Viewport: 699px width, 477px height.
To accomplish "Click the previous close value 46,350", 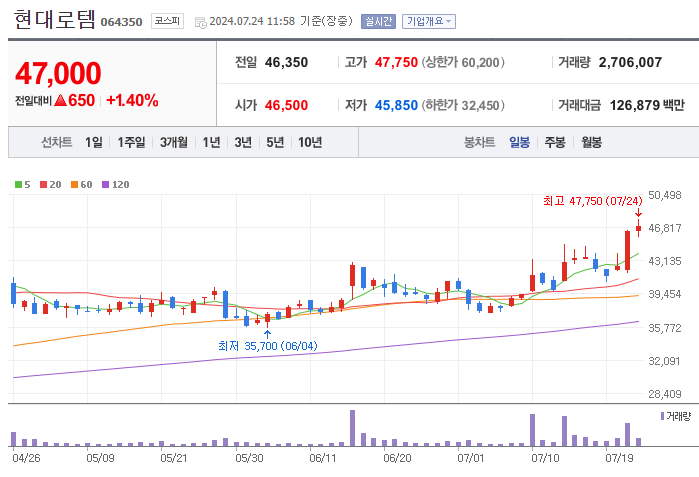I will (x=286, y=62).
